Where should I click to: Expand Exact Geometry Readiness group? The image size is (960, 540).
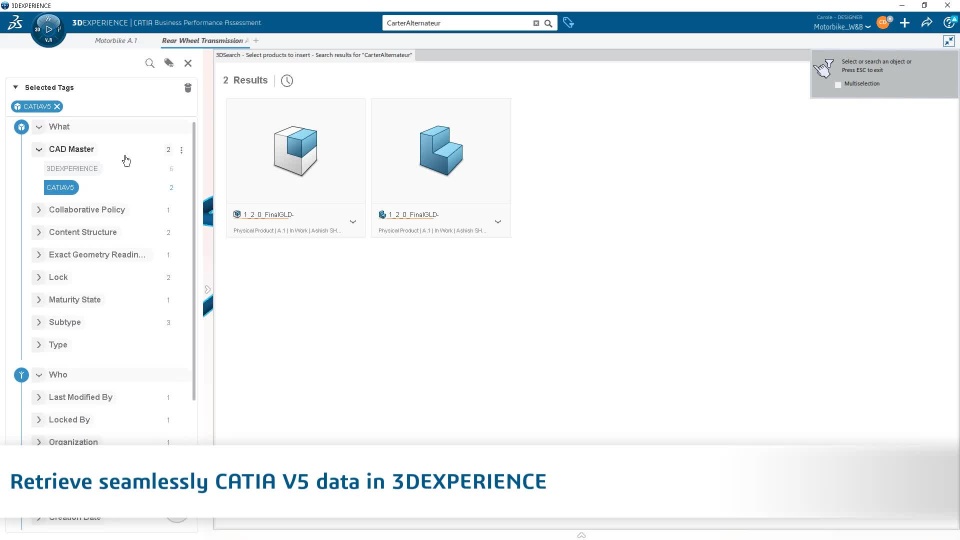pos(39,255)
